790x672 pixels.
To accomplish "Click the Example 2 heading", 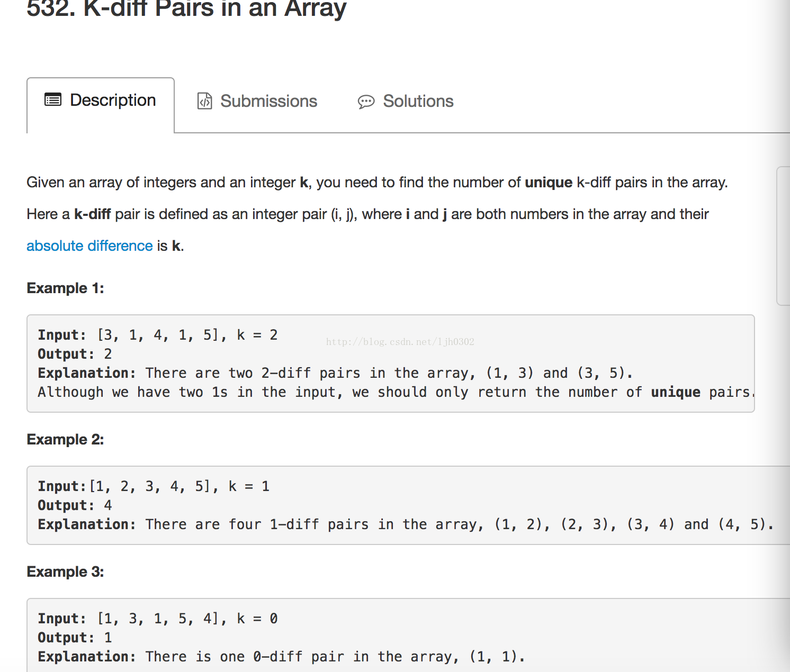I will (x=65, y=439).
